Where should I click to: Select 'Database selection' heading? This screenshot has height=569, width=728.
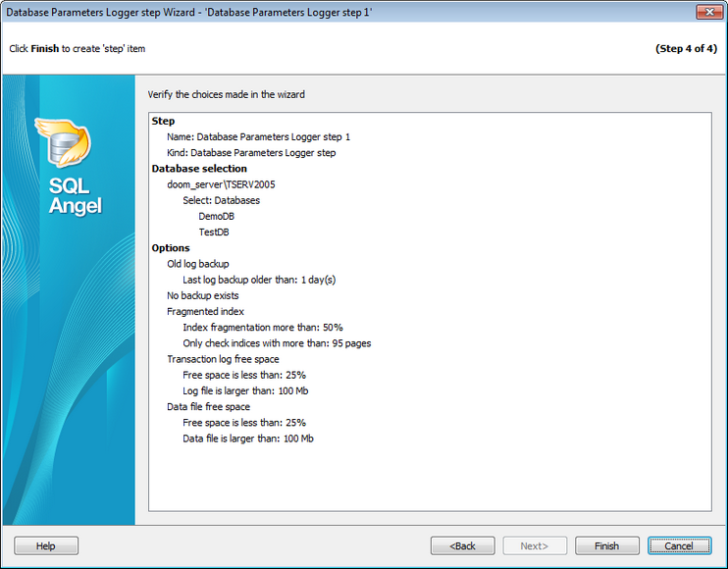tap(199, 169)
